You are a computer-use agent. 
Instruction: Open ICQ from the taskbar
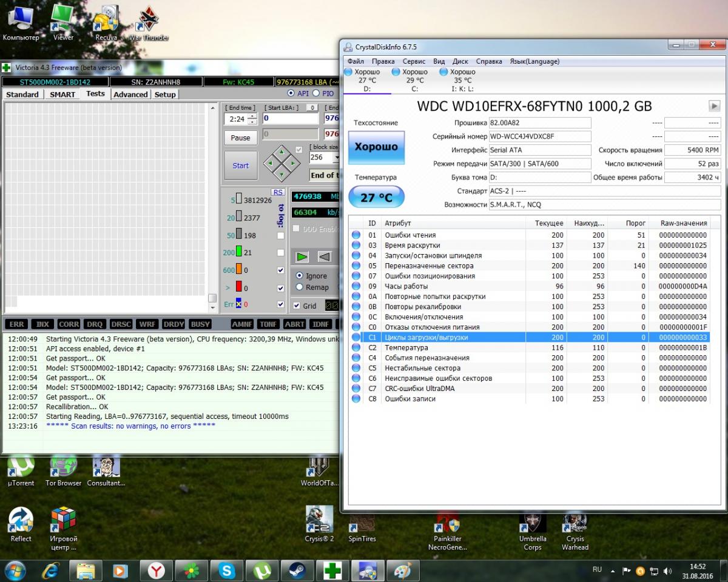pos(192,570)
